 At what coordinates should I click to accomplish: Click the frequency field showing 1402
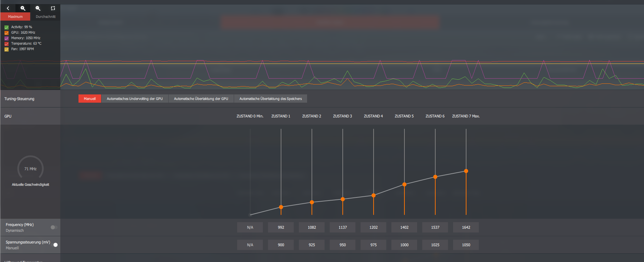(x=404, y=227)
